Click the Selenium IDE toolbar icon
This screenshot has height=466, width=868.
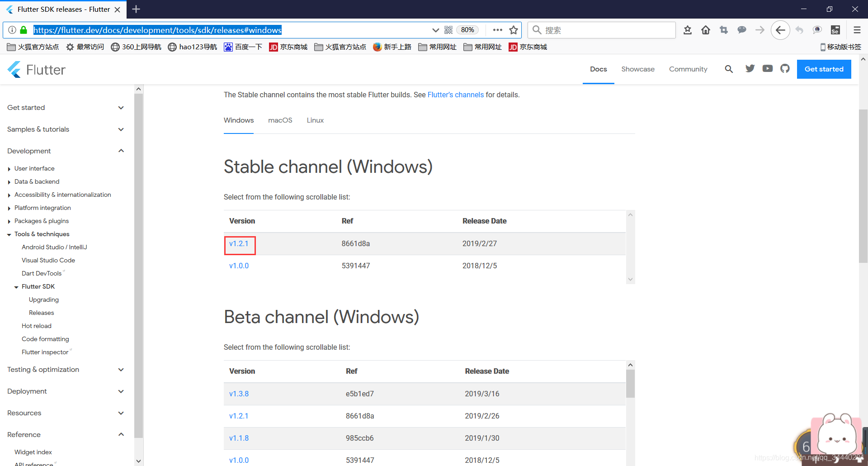835,30
